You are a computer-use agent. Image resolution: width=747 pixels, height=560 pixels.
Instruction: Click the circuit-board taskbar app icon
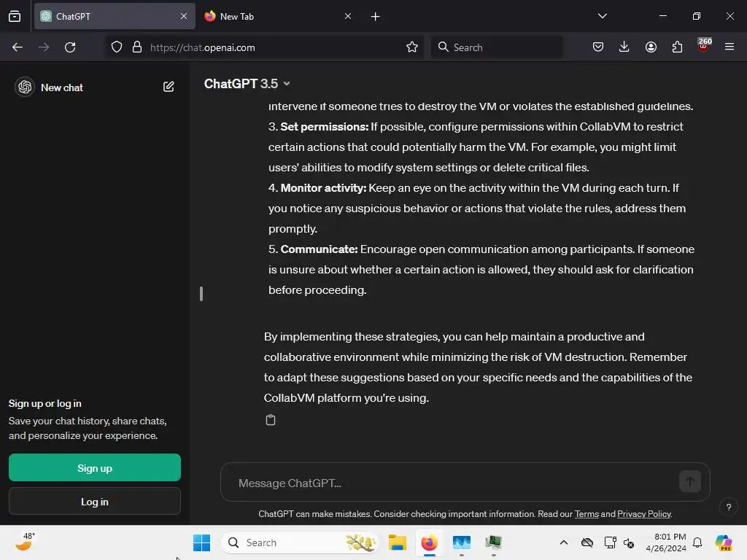tap(494, 542)
